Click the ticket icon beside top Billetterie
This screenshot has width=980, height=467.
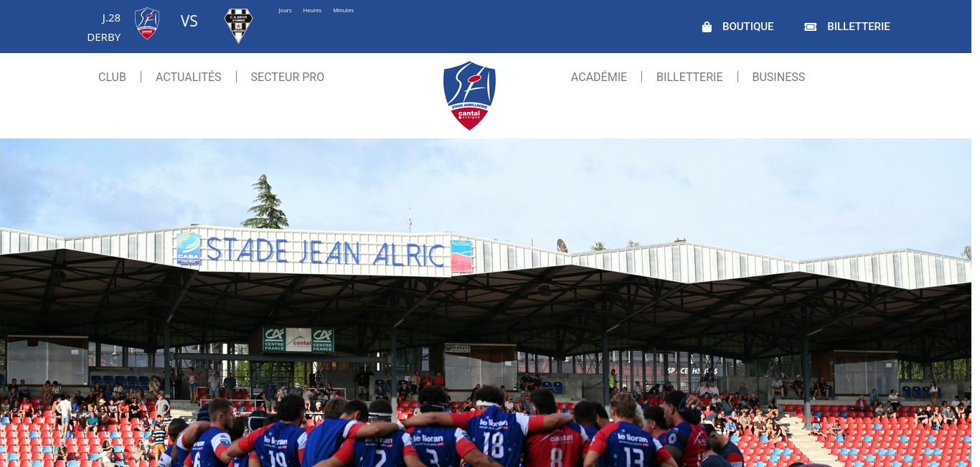[x=810, y=27]
